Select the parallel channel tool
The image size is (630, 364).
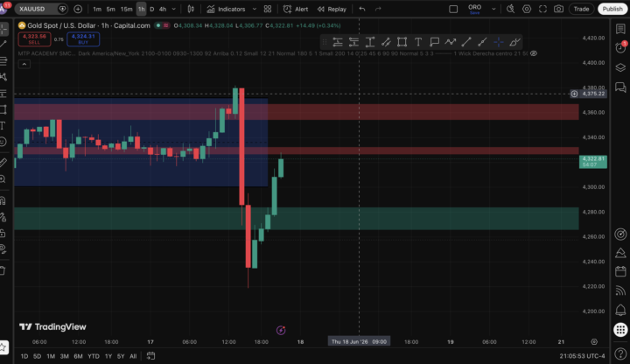[x=386, y=42]
